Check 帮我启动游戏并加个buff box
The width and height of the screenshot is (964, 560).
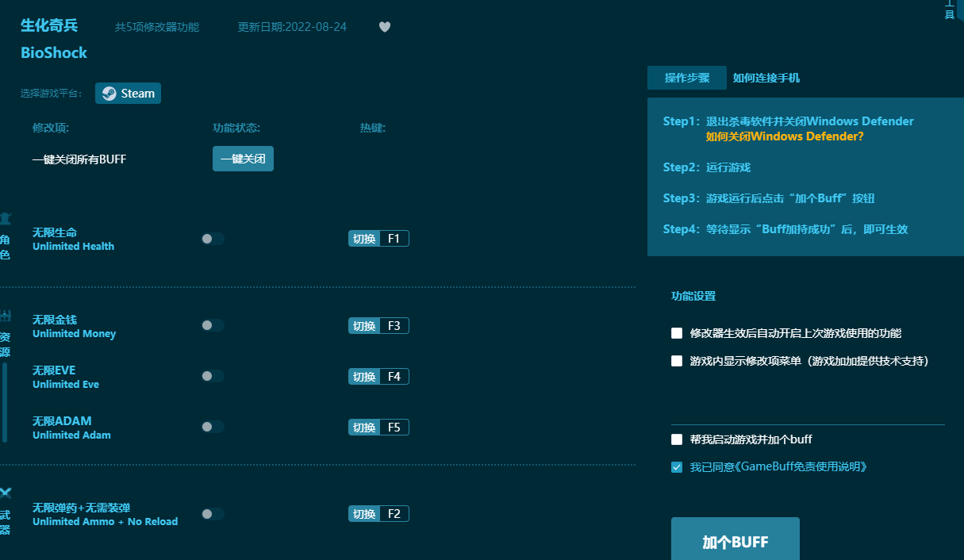tap(677, 439)
